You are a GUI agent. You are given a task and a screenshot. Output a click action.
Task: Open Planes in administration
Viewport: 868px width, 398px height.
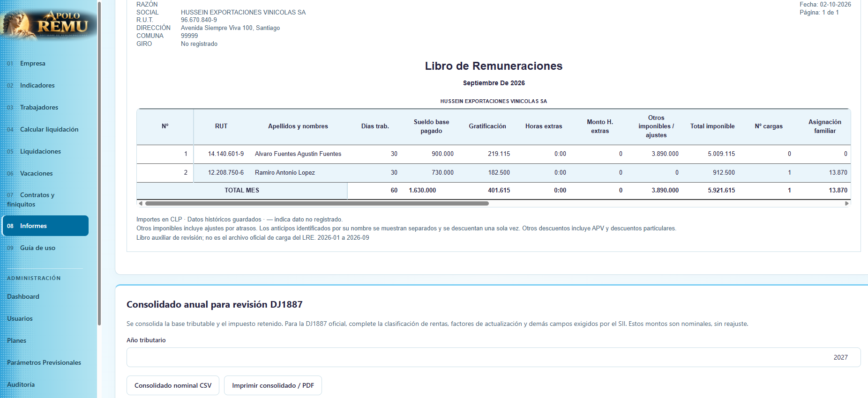point(16,340)
